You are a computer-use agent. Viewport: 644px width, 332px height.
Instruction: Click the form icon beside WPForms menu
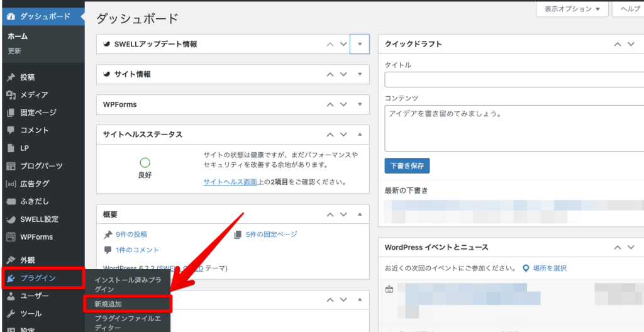(x=11, y=236)
